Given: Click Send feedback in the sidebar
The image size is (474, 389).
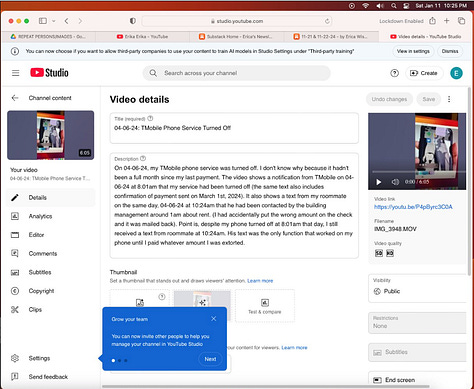Looking at the screenshot, I should pos(51,377).
